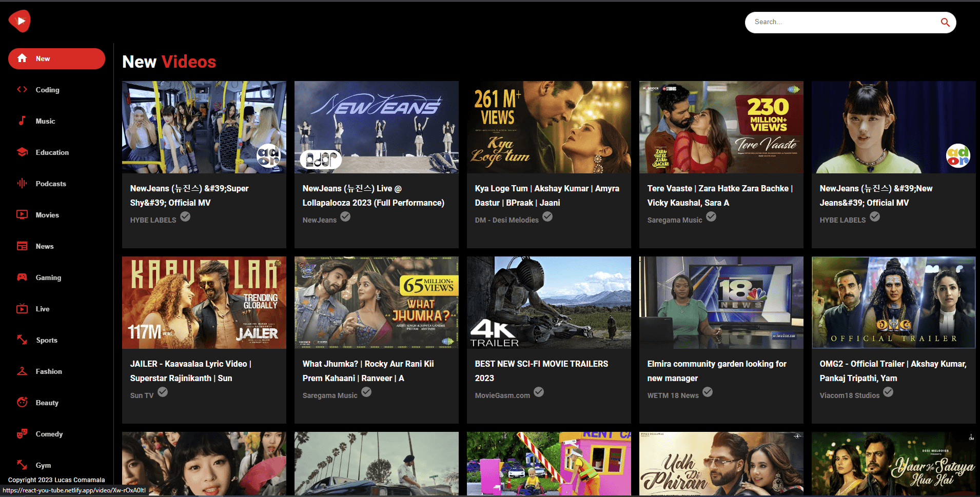This screenshot has width=980, height=497.
Task: Click the Super Shy bus thumbnail
Action: [204, 127]
